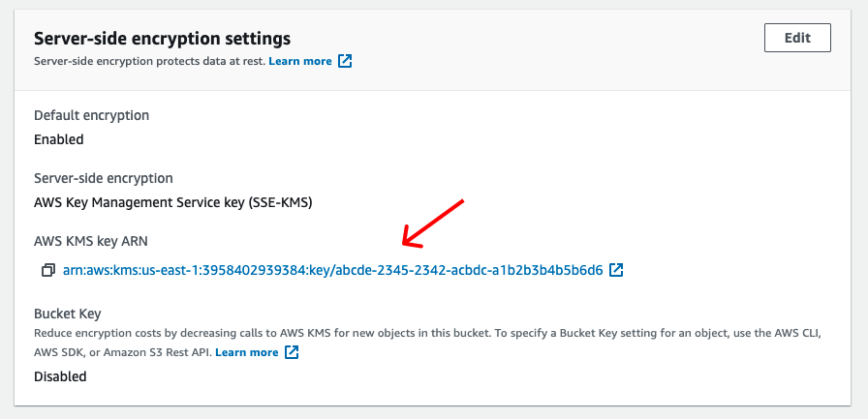Click external link icon beside Bucket Key Learn more
Viewport: 868px width, 419px height.
(292, 352)
